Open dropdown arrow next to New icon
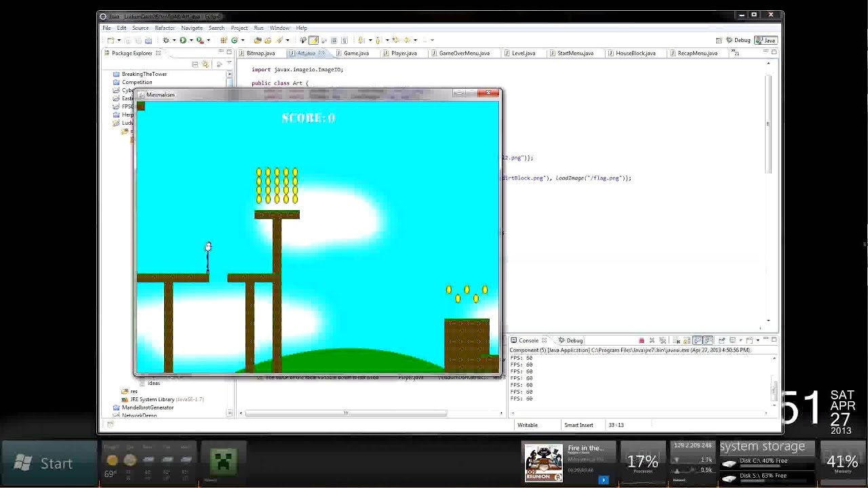 (119, 40)
